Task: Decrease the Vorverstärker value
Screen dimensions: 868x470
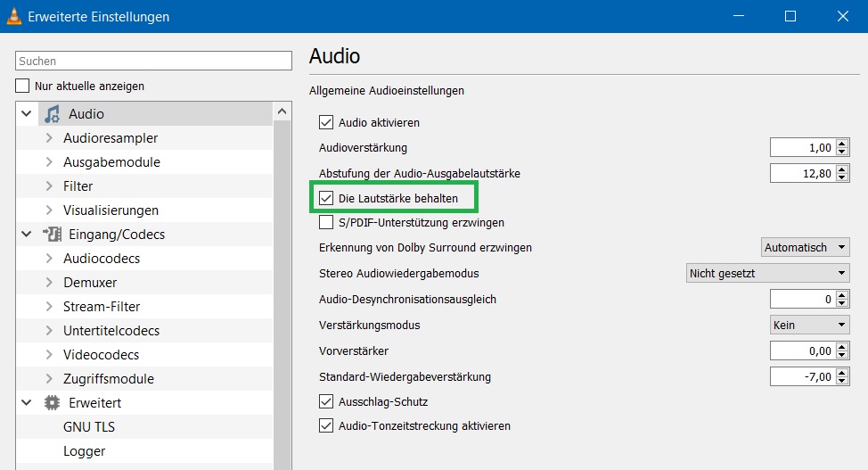Action: pyautogui.click(x=842, y=355)
